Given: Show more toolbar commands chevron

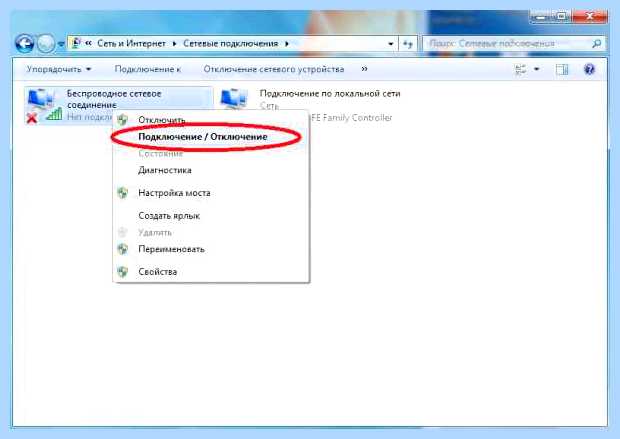Looking at the screenshot, I should pyautogui.click(x=364, y=69).
